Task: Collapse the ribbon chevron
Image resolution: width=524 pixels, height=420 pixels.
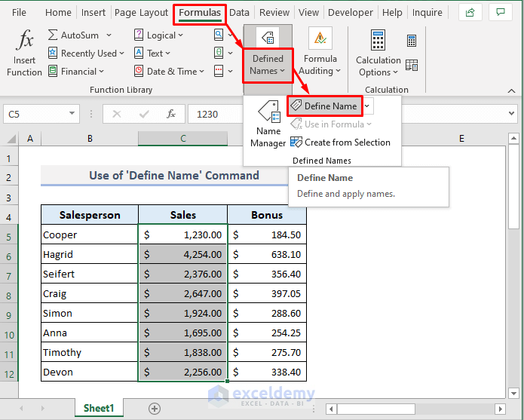Action: click(511, 90)
